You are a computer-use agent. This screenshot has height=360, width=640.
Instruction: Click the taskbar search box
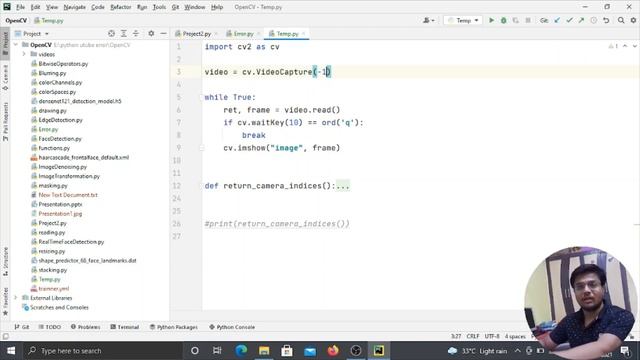[102, 351]
